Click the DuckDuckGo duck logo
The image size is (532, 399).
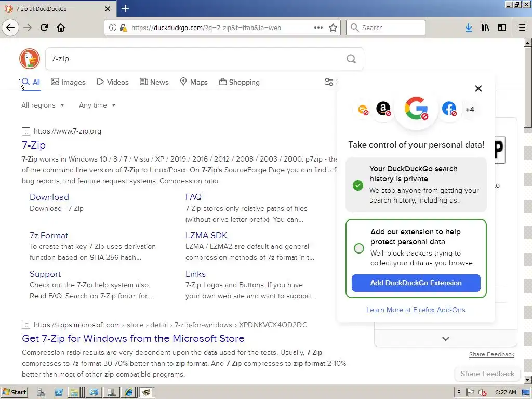pos(30,59)
